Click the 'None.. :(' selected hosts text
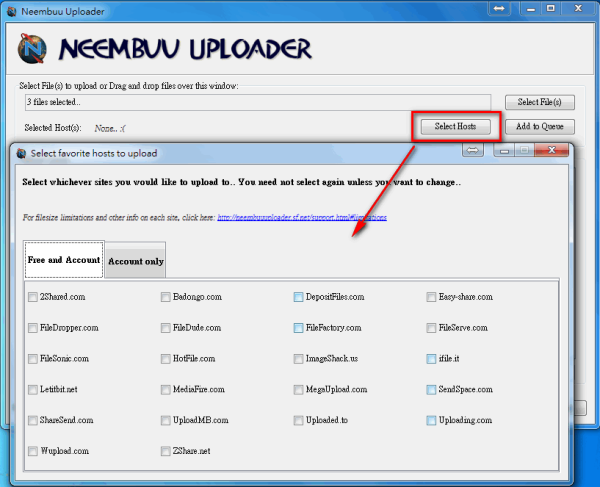The height and width of the screenshot is (487, 600). (110, 129)
